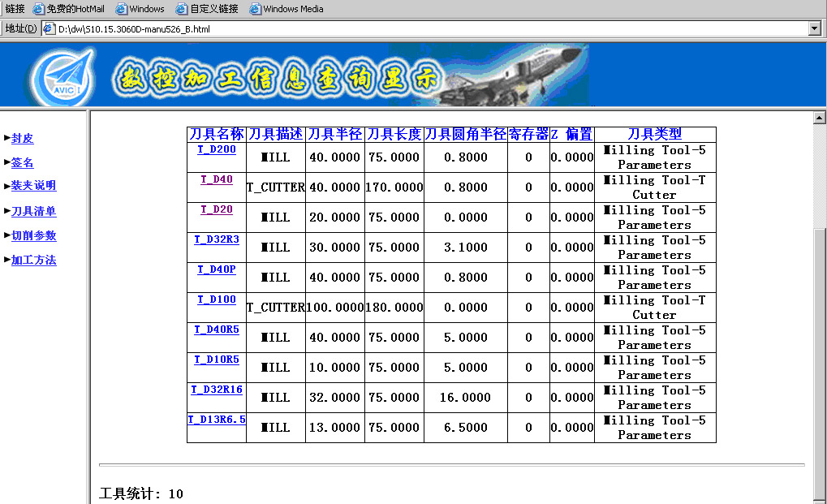Screen dimensions: 827x504
Task: Open the T_D13R6.5 tool link
Action: coord(217,420)
